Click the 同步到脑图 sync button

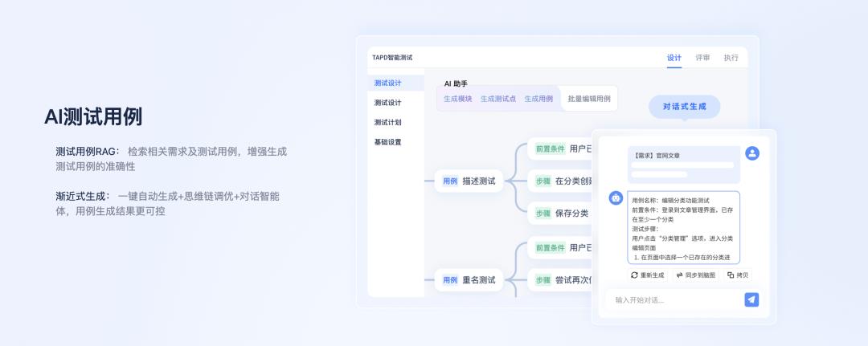click(x=695, y=275)
